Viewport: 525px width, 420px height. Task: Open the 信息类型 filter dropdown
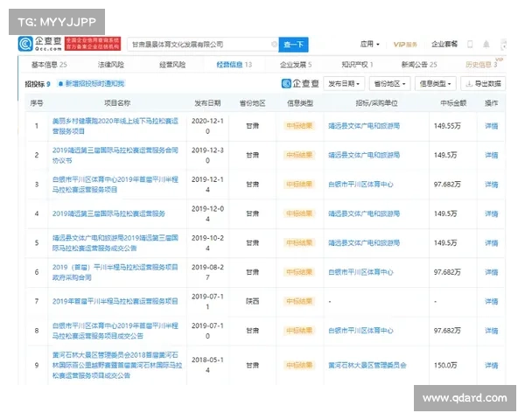point(435,83)
